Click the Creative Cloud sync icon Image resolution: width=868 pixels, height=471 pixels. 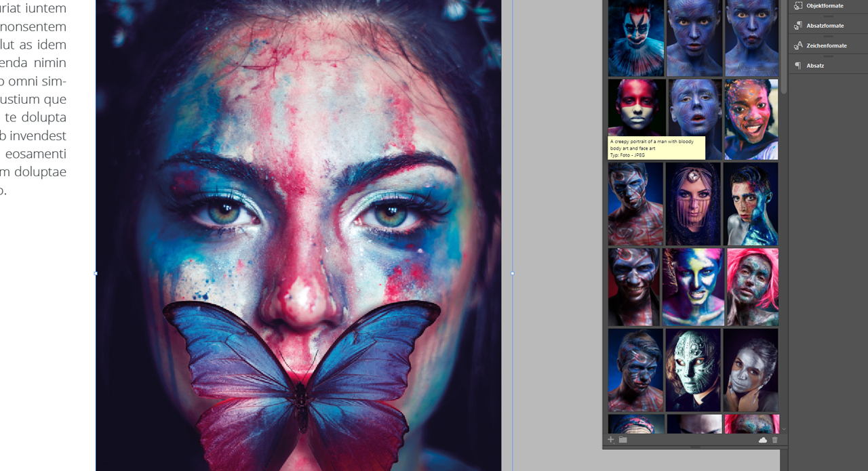click(x=762, y=440)
